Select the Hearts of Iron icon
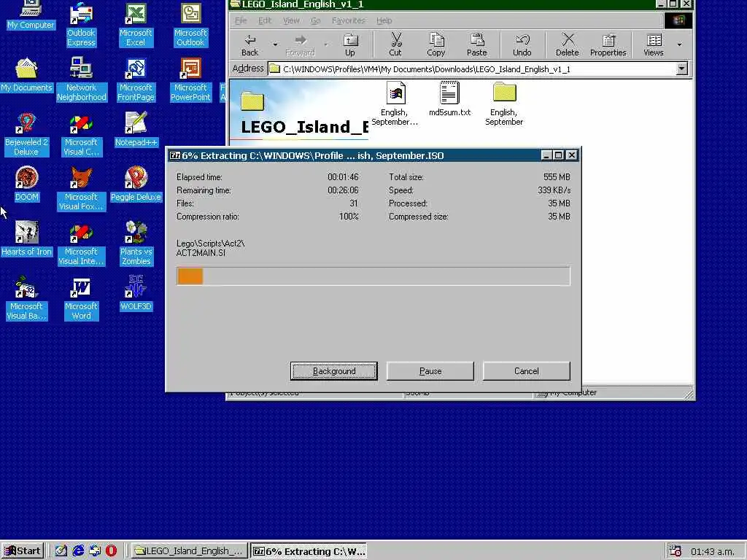The width and height of the screenshot is (747, 560). point(27,238)
